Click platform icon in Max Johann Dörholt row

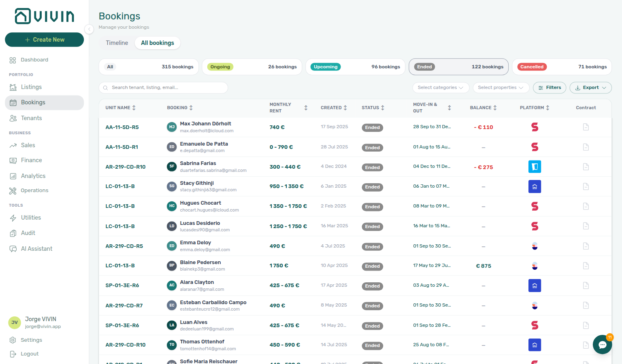(535, 127)
